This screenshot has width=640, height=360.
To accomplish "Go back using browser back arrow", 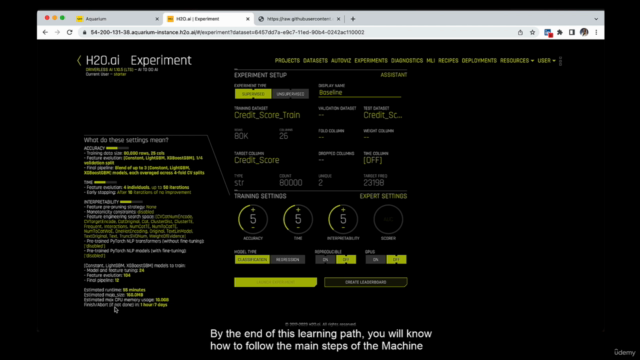I will click(x=45, y=32).
